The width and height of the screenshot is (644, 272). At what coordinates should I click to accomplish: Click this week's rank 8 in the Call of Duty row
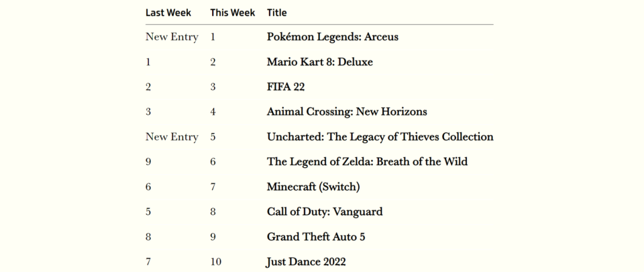point(213,212)
